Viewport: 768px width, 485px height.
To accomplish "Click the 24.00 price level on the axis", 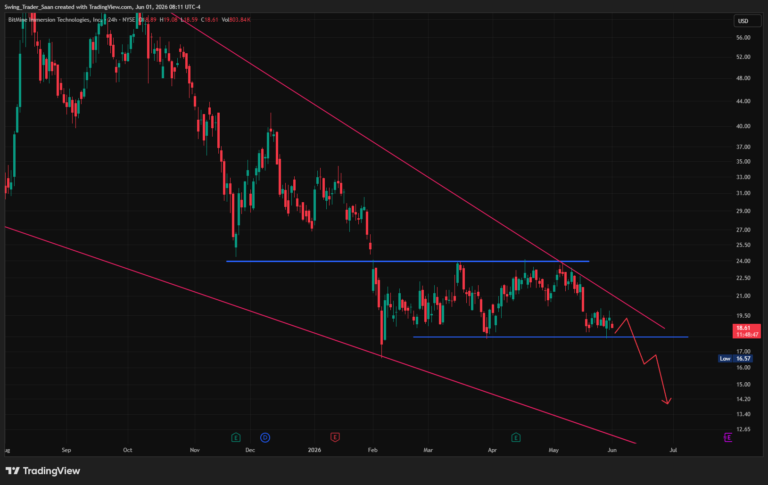I will [744, 261].
